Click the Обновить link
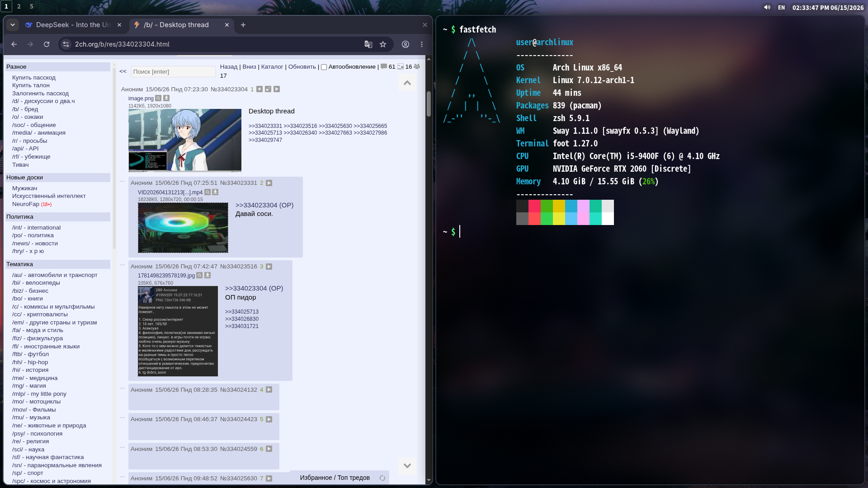Viewport: 868px width, 488px height. (302, 67)
